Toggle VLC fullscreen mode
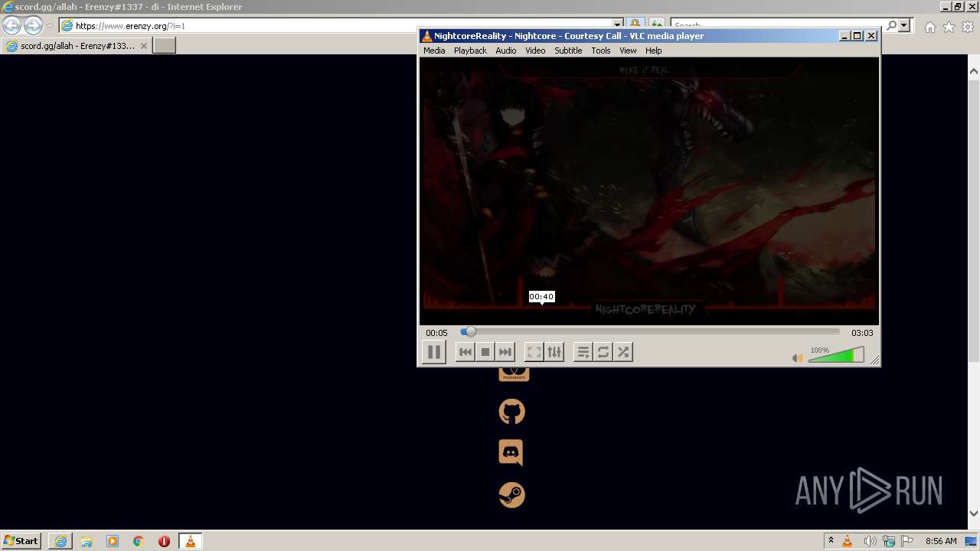This screenshot has width=980, height=551. [534, 352]
